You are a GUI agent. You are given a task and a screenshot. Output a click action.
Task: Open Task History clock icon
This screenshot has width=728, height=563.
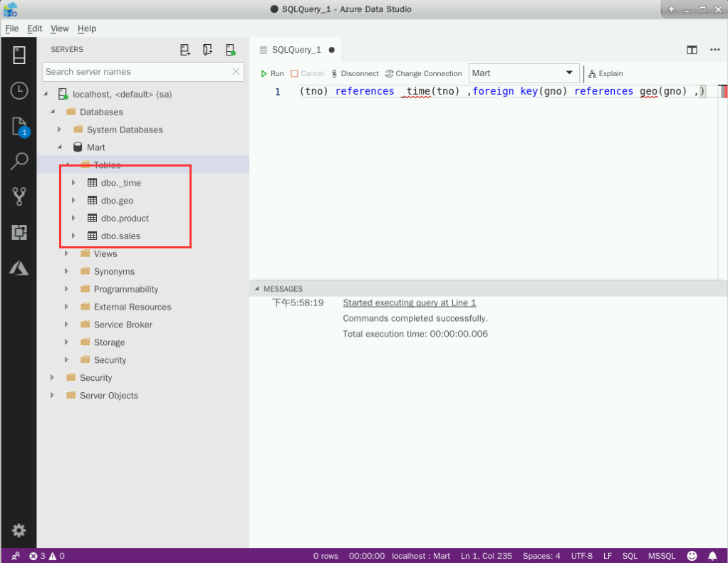(x=19, y=90)
